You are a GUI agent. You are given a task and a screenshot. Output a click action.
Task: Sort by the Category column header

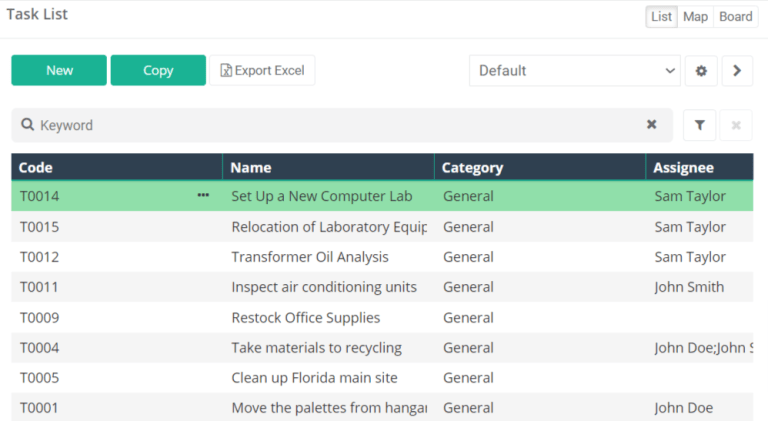tap(472, 168)
